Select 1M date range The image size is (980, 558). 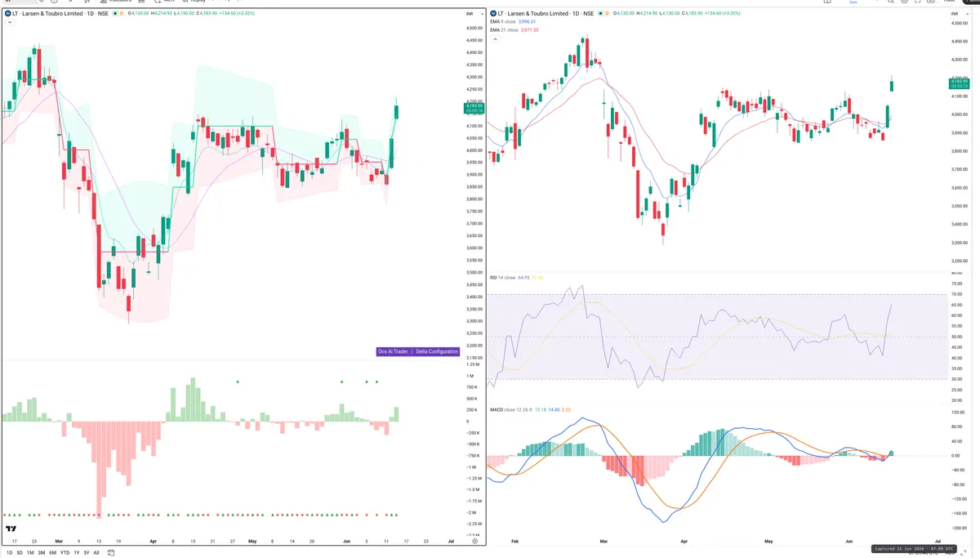tap(30, 553)
